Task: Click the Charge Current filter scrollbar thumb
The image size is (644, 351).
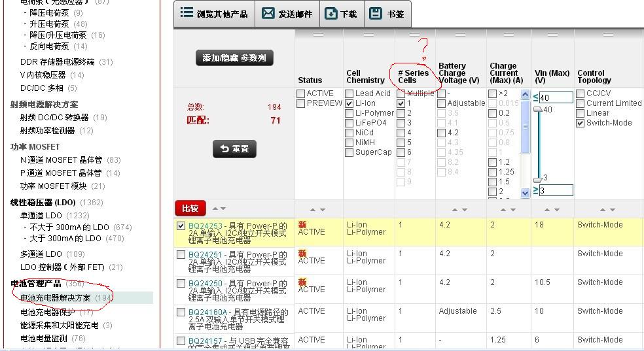Action: (x=525, y=127)
